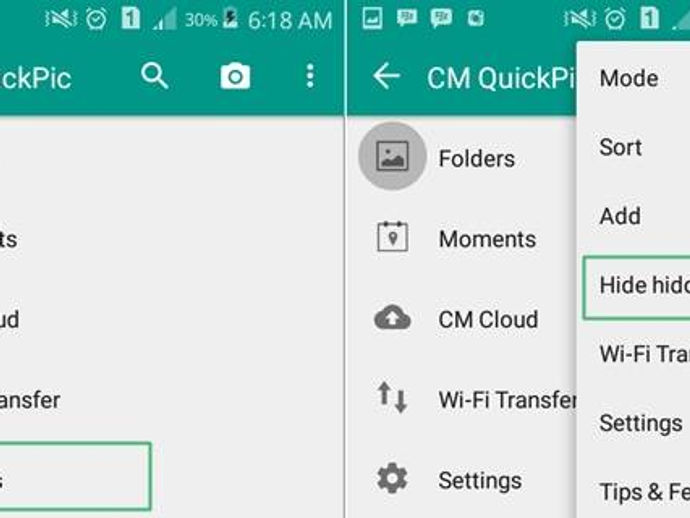This screenshot has width=690, height=518.
Task: Open the three-dot overflow menu
Action: (310, 76)
